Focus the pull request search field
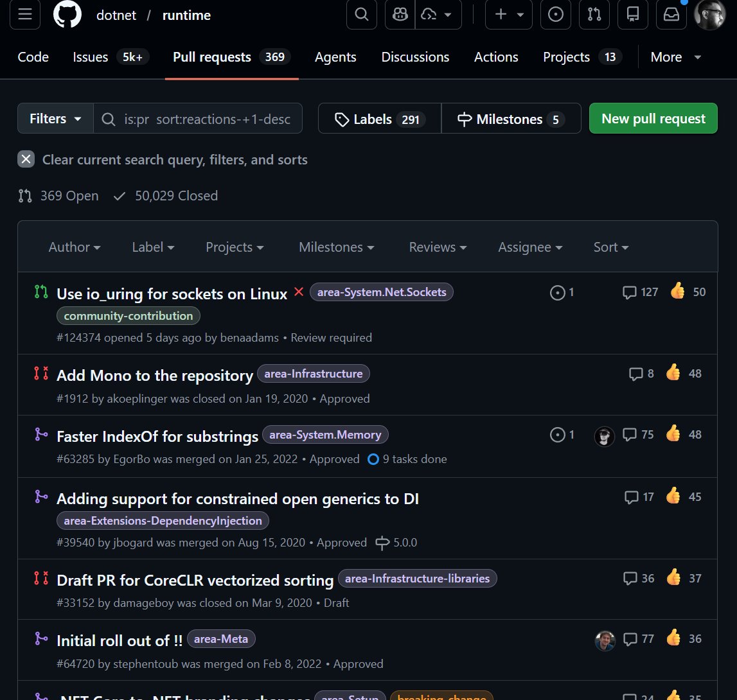Image resolution: width=737 pixels, height=700 pixels. (x=198, y=118)
